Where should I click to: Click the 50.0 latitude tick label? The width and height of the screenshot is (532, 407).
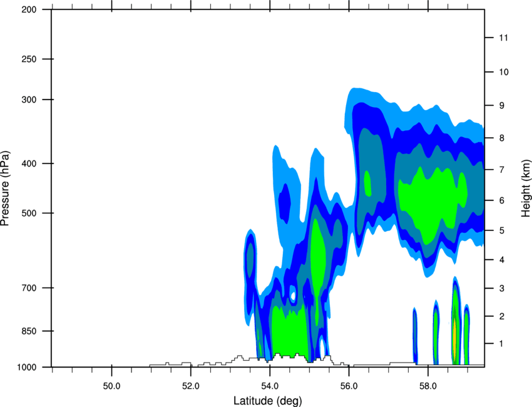coord(111,386)
